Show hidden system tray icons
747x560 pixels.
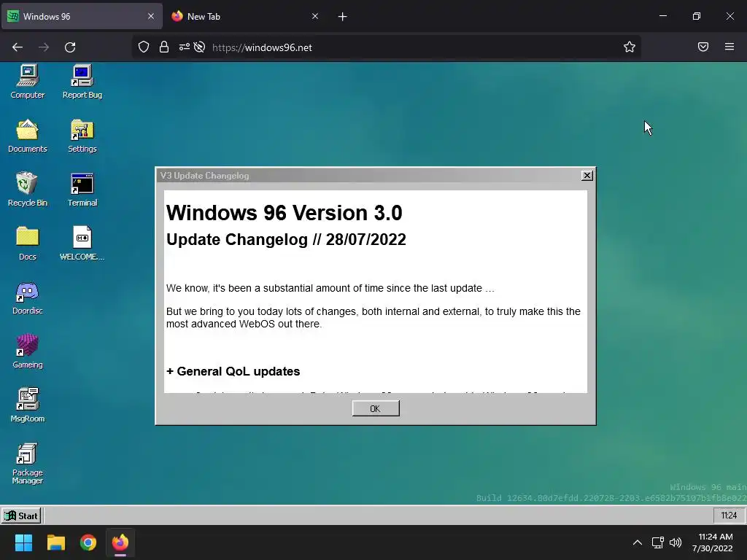click(638, 542)
